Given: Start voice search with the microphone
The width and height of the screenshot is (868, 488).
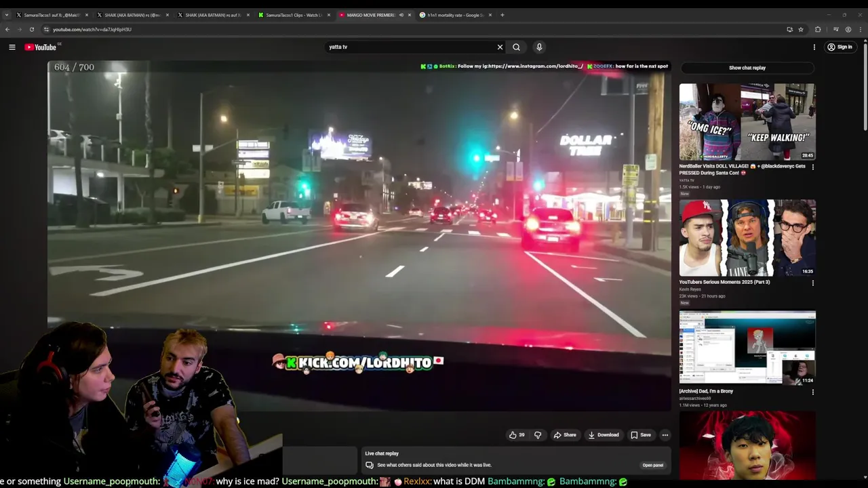Looking at the screenshot, I should pos(539,47).
